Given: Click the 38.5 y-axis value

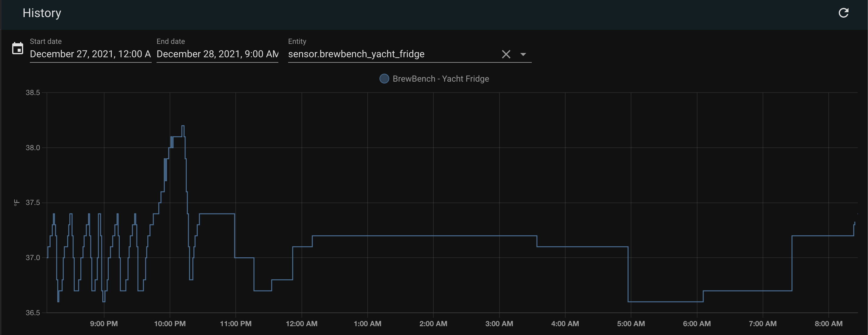Looking at the screenshot, I should [x=33, y=92].
